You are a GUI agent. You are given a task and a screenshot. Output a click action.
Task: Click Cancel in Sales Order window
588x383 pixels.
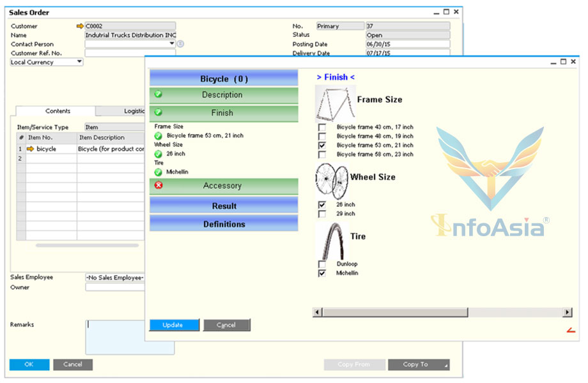tap(73, 364)
